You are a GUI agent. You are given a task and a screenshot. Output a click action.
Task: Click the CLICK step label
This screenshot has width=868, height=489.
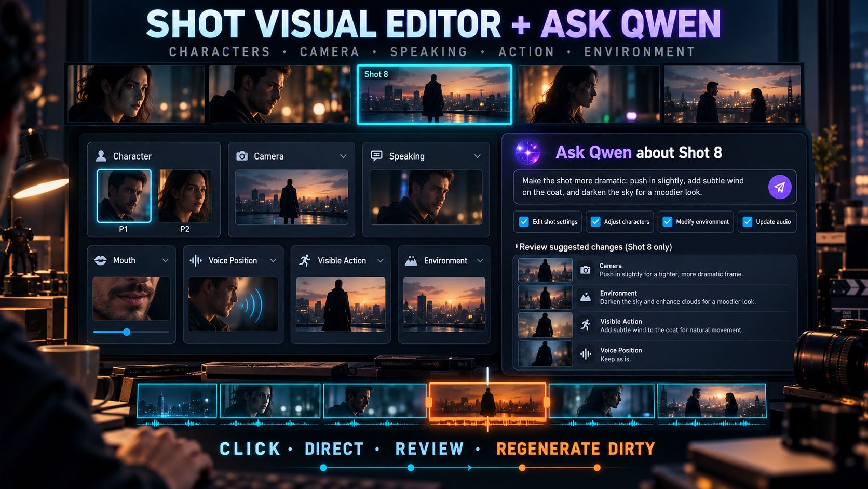(250, 449)
